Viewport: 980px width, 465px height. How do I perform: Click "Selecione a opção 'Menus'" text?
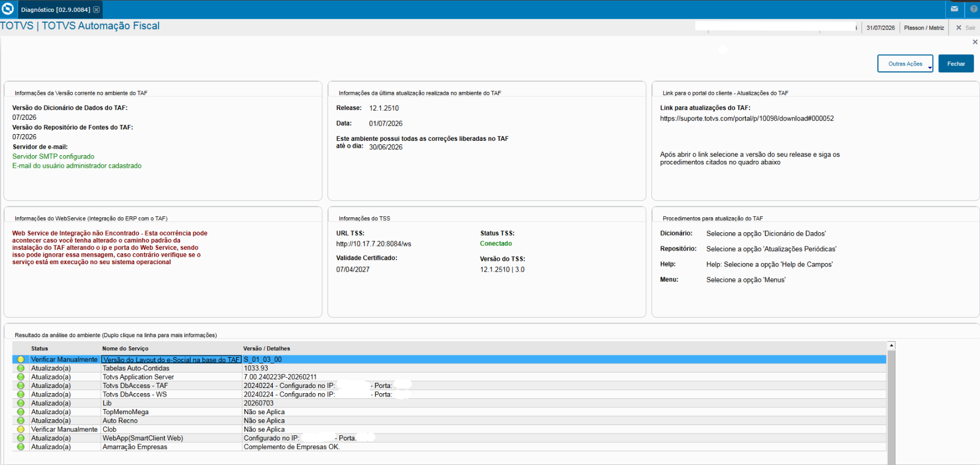[746, 280]
